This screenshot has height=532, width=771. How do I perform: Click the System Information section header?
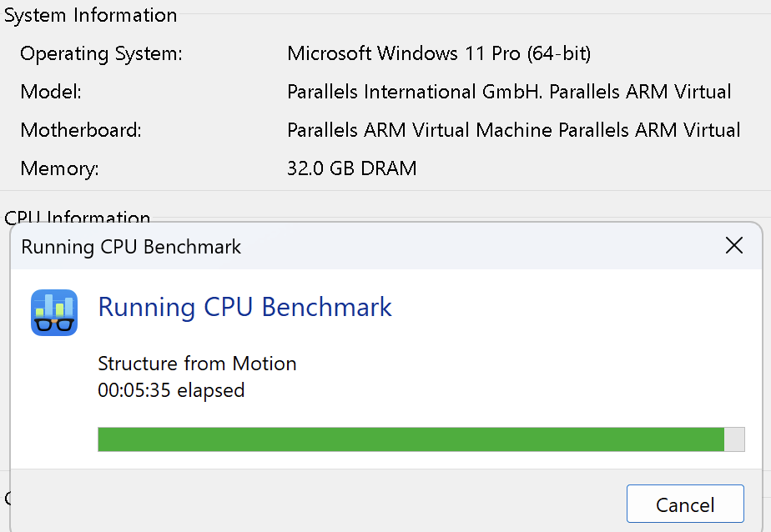[x=90, y=15]
